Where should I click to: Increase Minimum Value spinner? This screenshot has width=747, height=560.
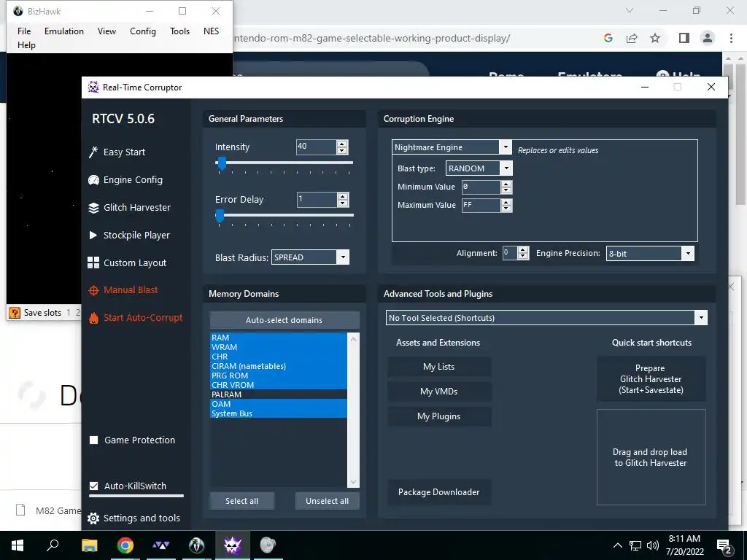pyautogui.click(x=506, y=184)
